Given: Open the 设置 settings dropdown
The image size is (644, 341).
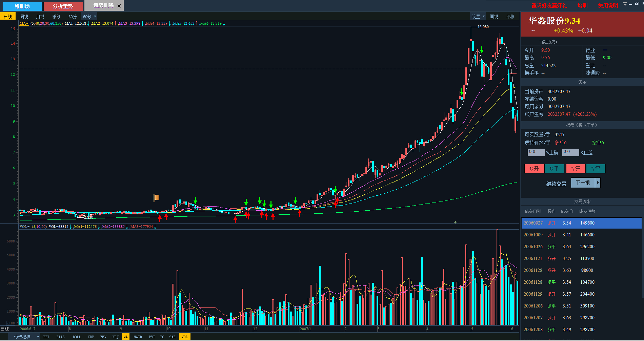Looking at the screenshot, I should click(478, 17).
